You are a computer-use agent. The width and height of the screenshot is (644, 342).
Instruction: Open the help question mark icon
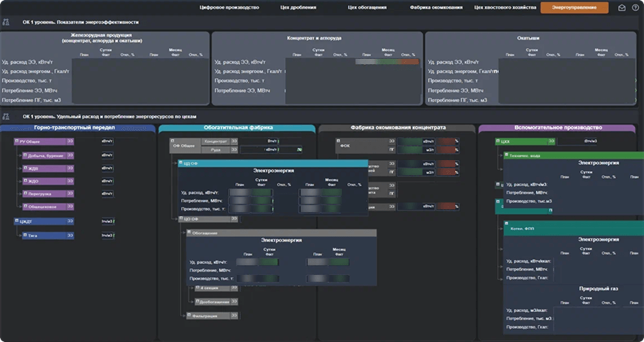[x=635, y=8]
